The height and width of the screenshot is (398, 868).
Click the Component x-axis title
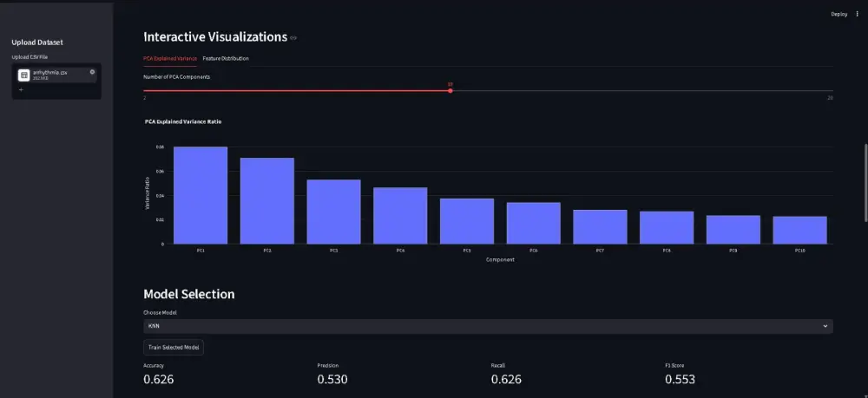tap(501, 260)
